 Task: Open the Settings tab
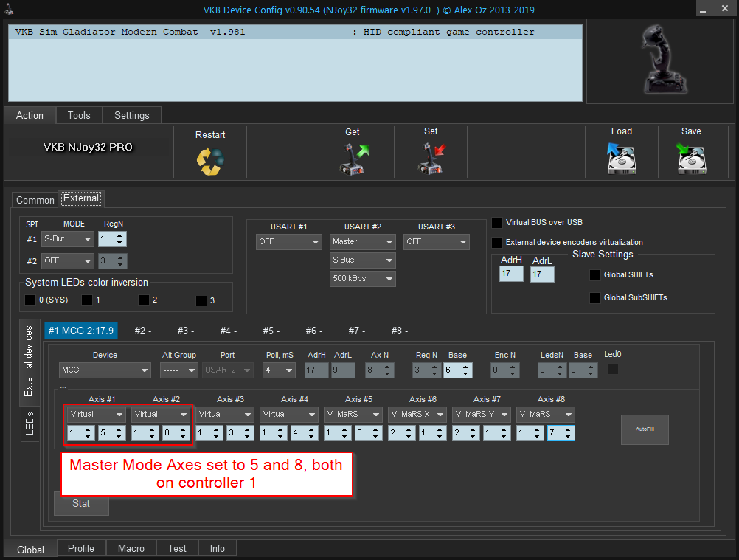pyautogui.click(x=131, y=116)
